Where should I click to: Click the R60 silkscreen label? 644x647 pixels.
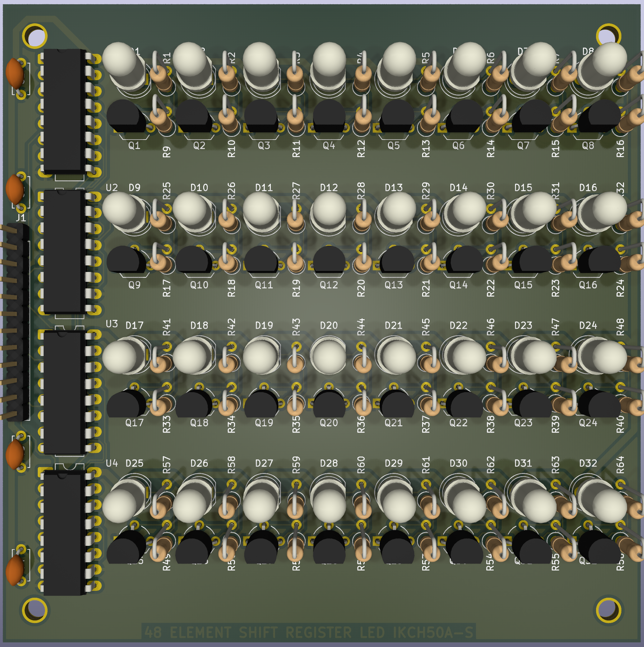[361, 465]
